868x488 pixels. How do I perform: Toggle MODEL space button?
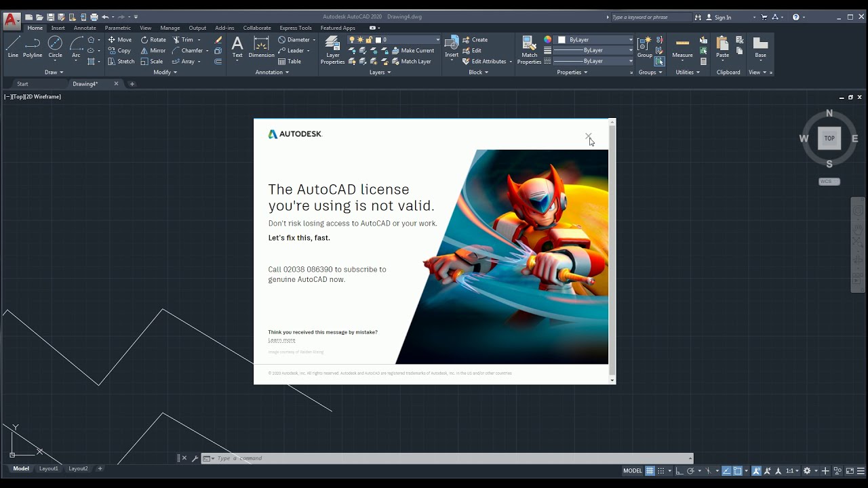tap(633, 470)
